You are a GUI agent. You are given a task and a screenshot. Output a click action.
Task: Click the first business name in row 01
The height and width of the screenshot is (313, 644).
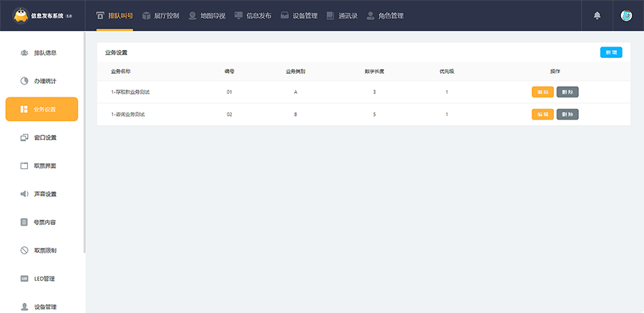[130, 92]
